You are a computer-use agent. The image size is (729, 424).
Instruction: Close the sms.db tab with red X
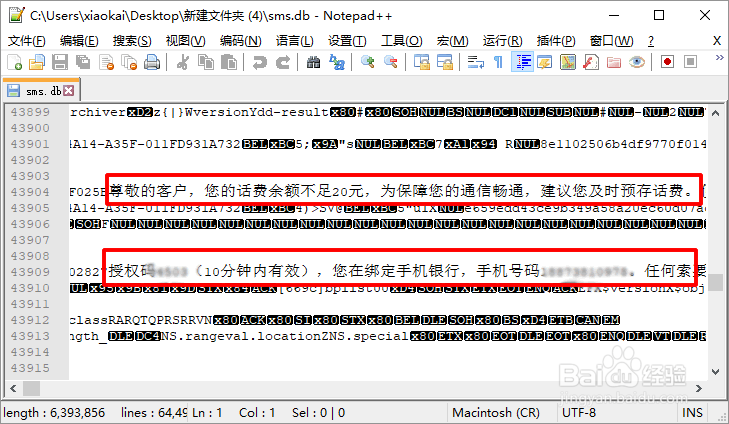68,91
